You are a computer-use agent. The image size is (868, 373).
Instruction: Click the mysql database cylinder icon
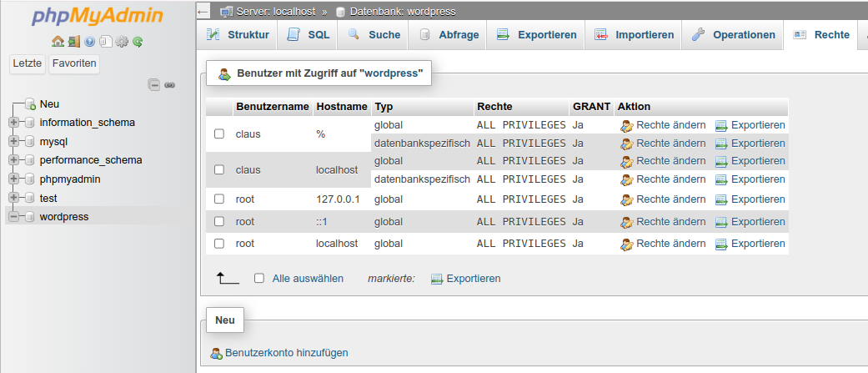point(29,141)
